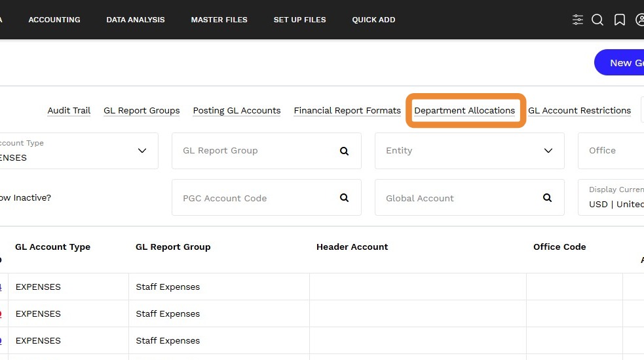Click GL Report Group search icon
644x360 pixels.
[344, 151]
